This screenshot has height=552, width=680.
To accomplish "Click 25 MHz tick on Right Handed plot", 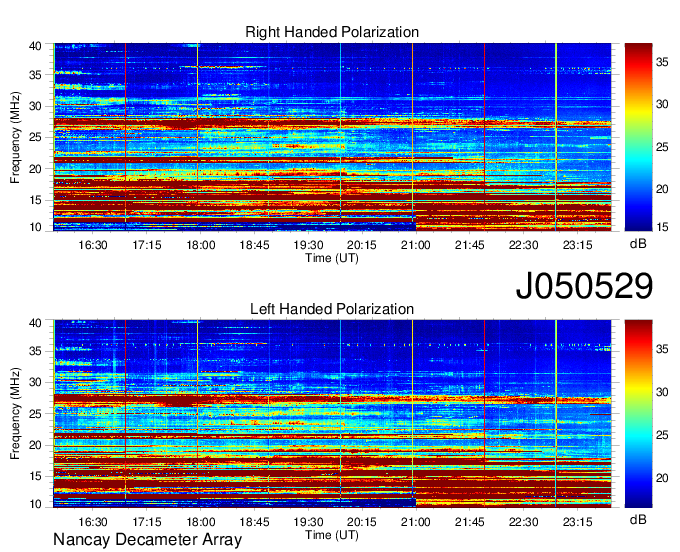I will [35, 137].
